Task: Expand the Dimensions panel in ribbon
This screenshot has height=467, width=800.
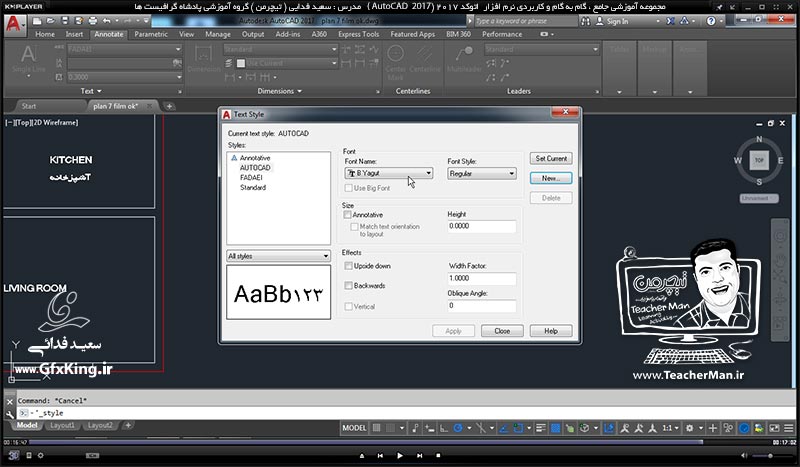Action: 280,91
